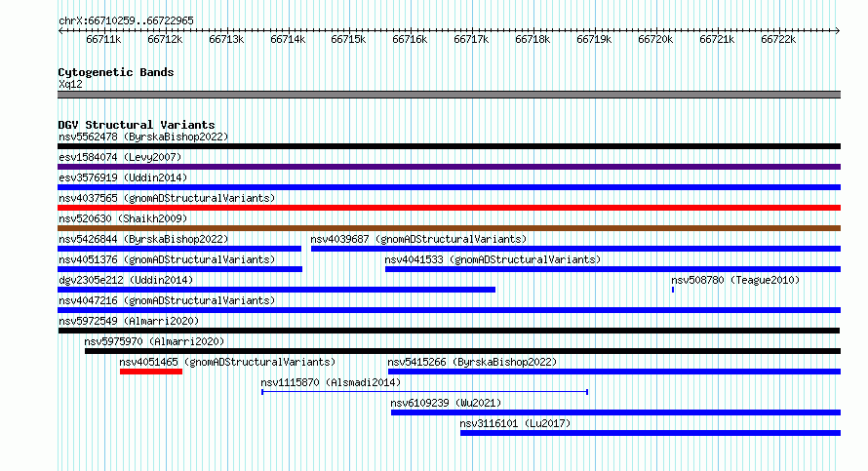Select the blue nsv6109239 variant bar
The width and height of the screenshot is (868, 471).
[x=615, y=412]
